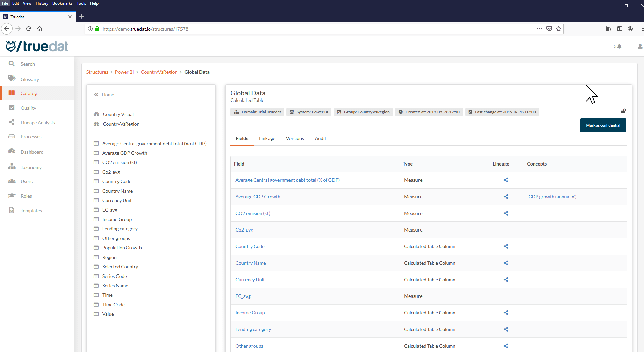Open the Bookmarks menu
This screenshot has height=352, width=644.
point(62,3)
